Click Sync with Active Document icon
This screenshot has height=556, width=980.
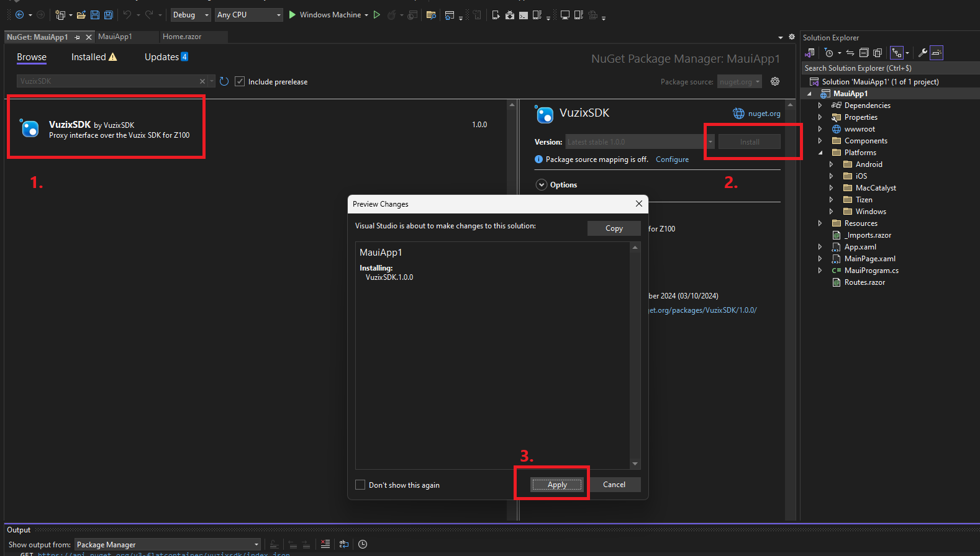click(850, 53)
